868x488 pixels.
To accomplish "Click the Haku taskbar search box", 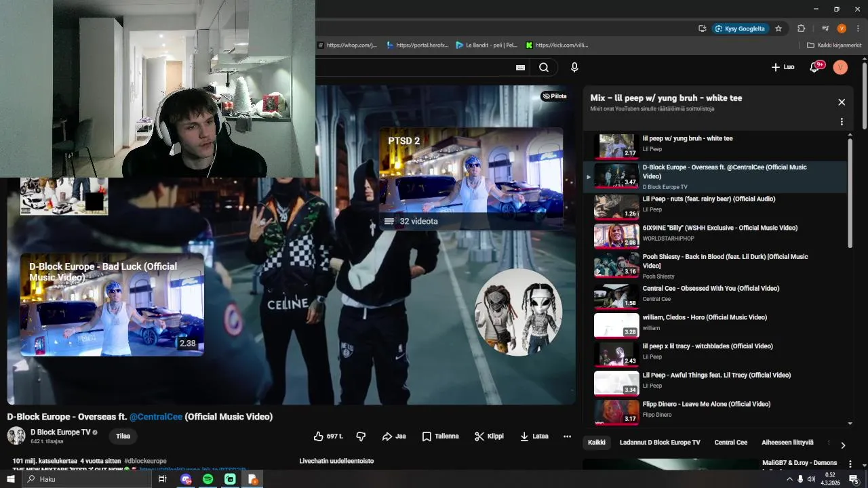I will point(87,479).
